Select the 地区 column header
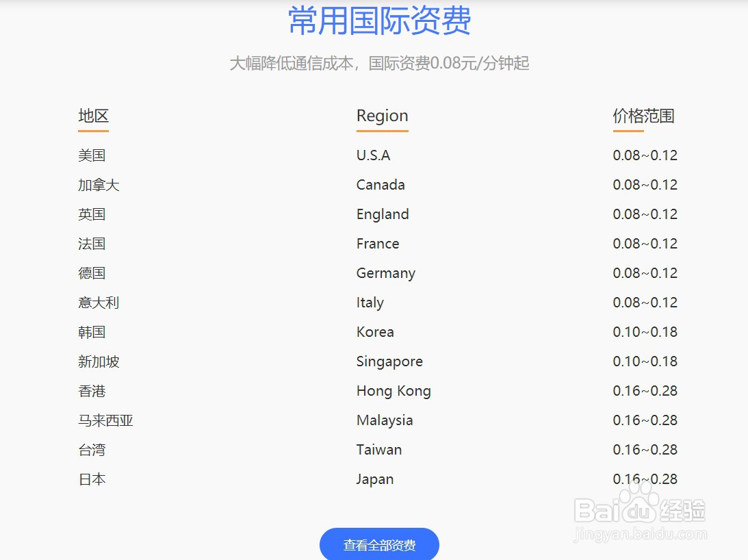 pos(92,115)
